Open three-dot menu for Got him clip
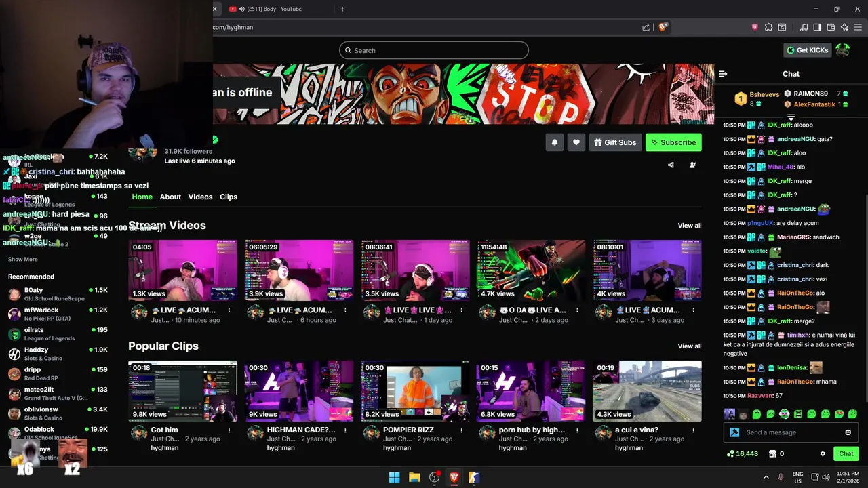868x488 pixels. click(229, 430)
